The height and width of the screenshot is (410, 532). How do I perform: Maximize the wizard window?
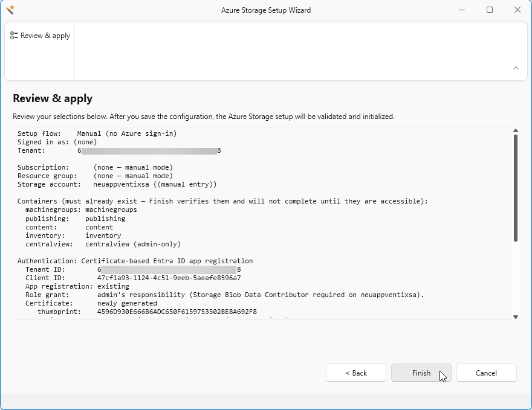click(x=490, y=10)
